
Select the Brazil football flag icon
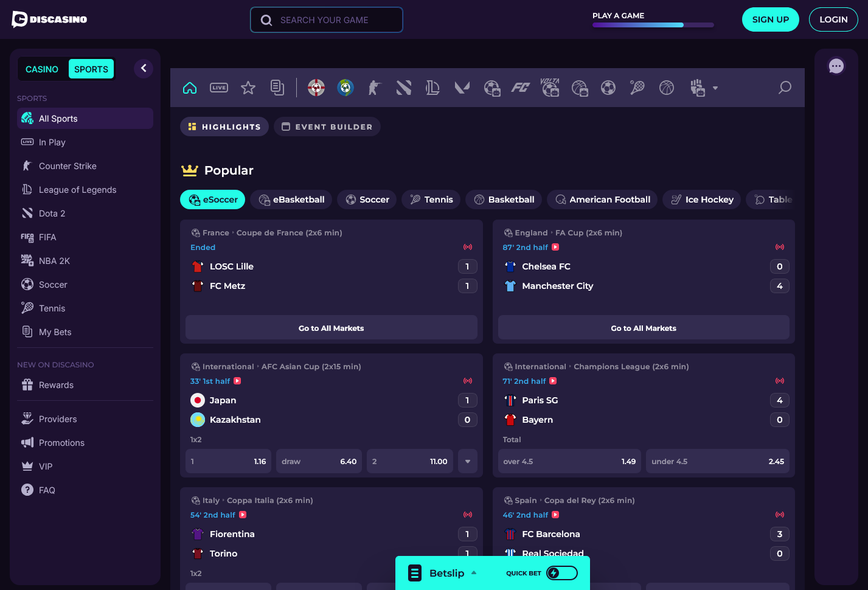point(345,88)
